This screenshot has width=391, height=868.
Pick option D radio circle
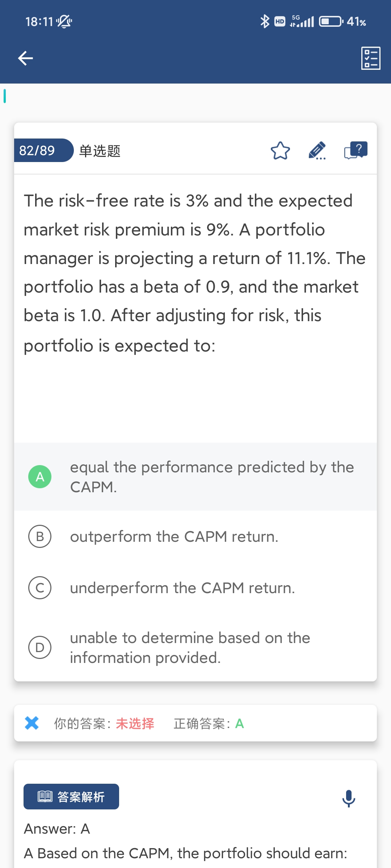coord(40,647)
